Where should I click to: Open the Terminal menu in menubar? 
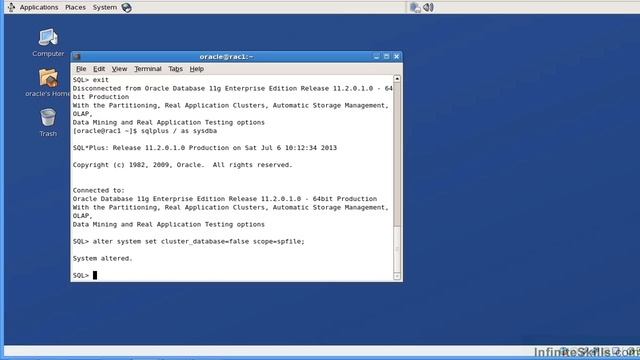[x=148, y=69]
